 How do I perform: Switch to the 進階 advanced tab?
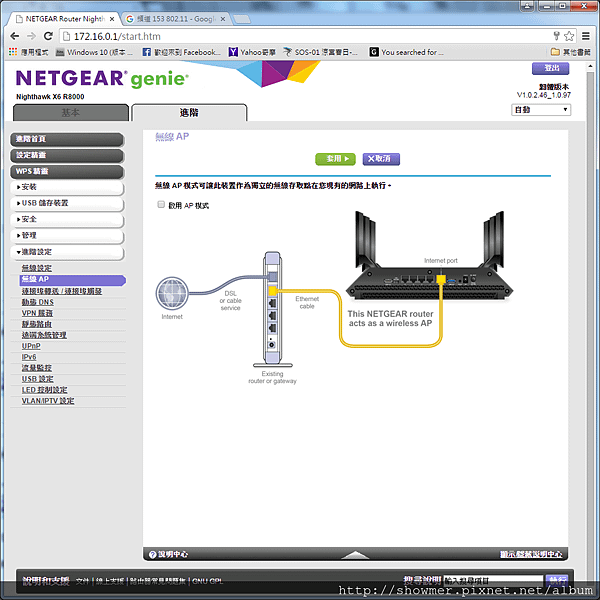pos(189,113)
